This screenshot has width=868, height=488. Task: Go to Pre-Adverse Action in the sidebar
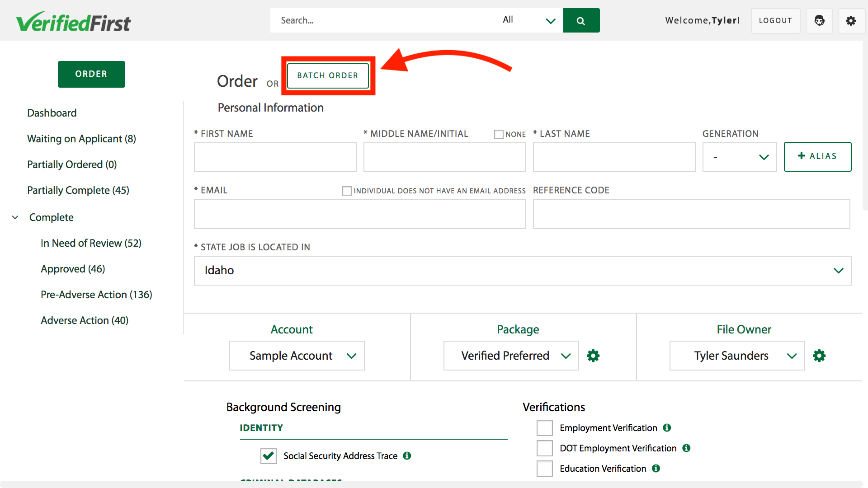[x=96, y=294]
